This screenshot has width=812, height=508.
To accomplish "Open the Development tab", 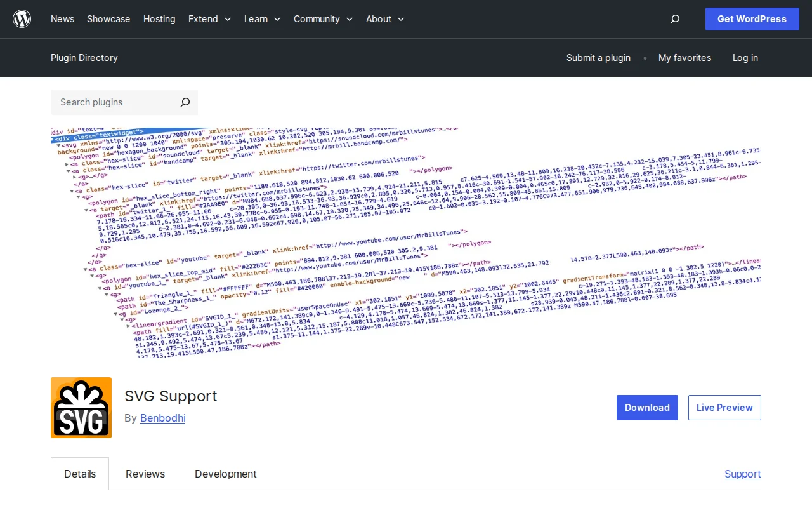I will click(225, 474).
